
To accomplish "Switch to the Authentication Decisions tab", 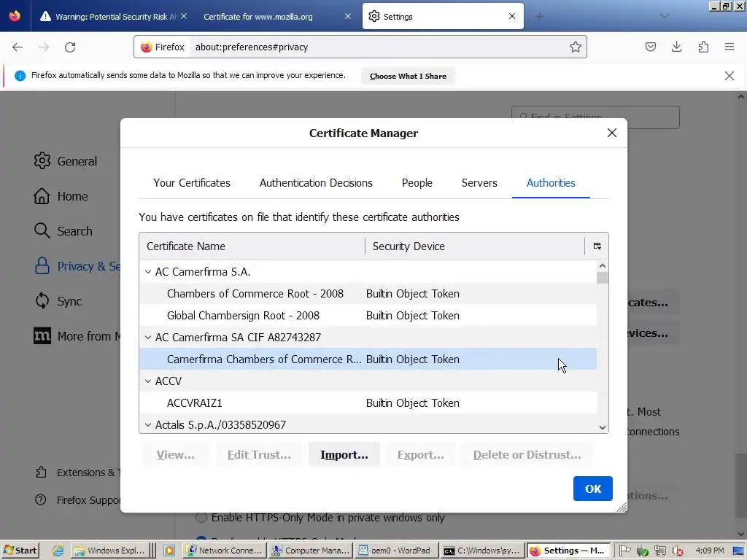I will click(x=316, y=183).
